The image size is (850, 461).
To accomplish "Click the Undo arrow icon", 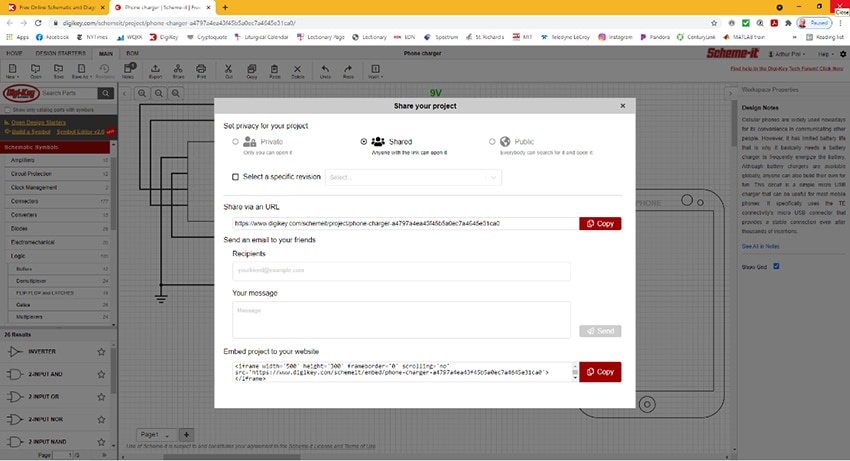I will [x=325, y=70].
